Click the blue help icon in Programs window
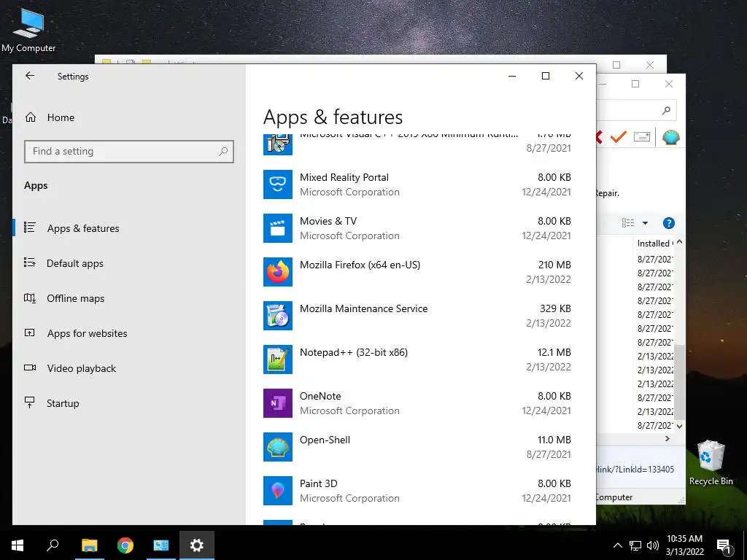Viewport: 747px width, 560px height. (x=669, y=223)
